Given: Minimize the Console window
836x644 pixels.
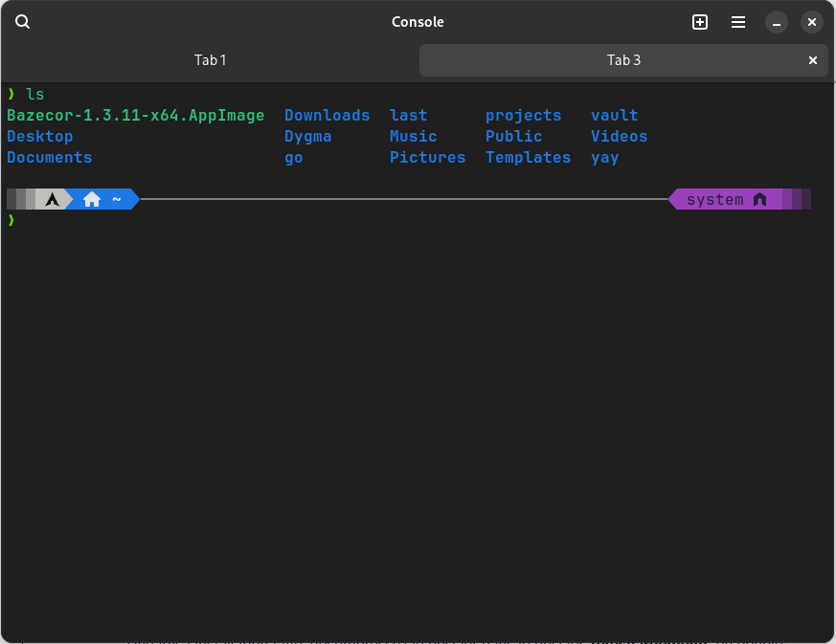Looking at the screenshot, I should pyautogui.click(x=777, y=22).
